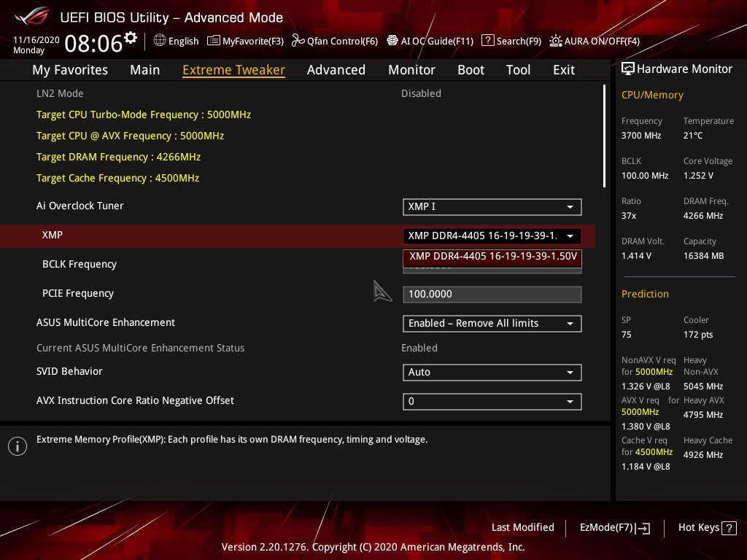Click the Heavy Cache 4926 MHz value

[703, 455]
